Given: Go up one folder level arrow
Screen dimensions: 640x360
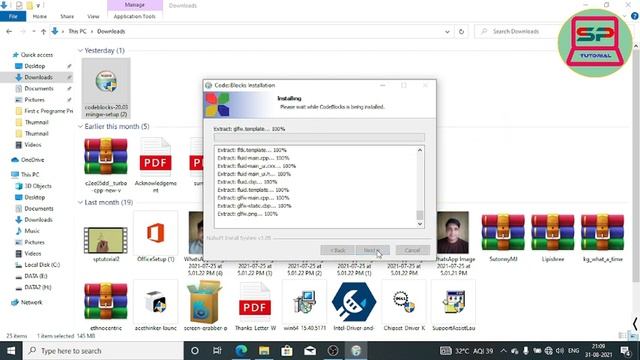Looking at the screenshot, I should 43,31.
